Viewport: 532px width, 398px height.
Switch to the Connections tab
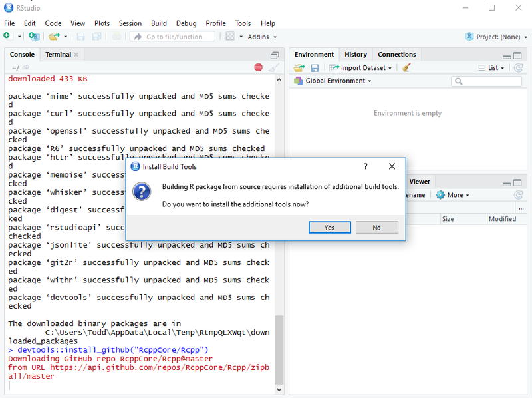point(396,55)
